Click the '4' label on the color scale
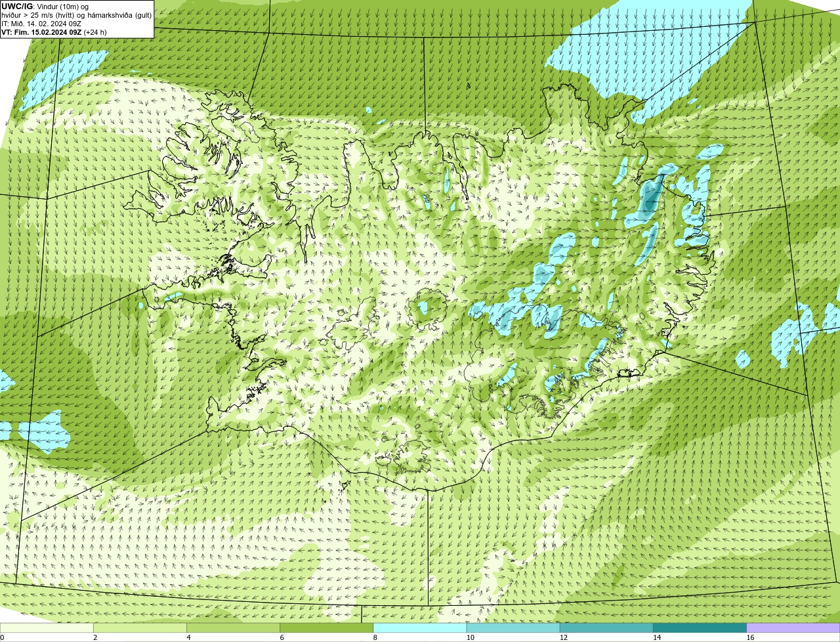 pos(188,637)
